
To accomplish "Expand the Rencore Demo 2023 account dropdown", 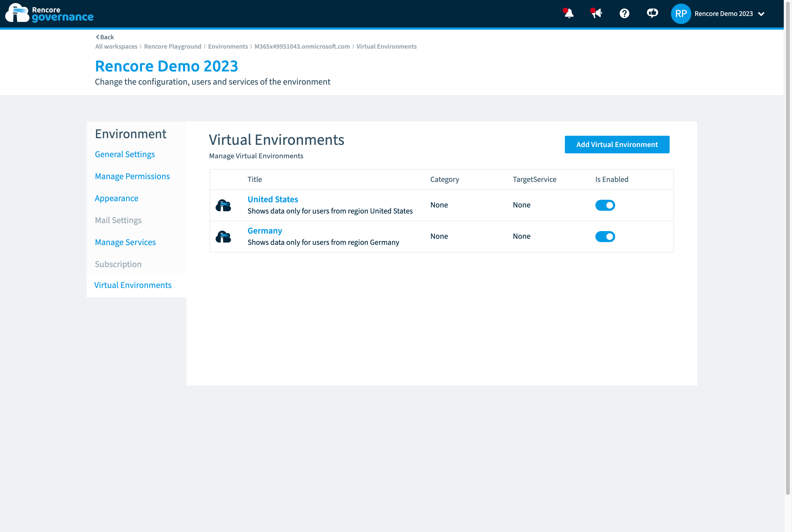I will point(761,14).
